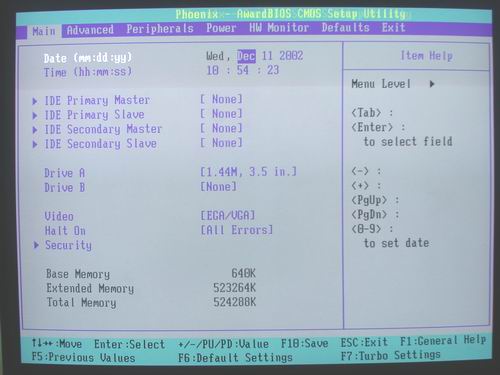Viewport: 500px width, 375px height.
Task: Click the 640K base memory value
Action: tap(244, 273)
